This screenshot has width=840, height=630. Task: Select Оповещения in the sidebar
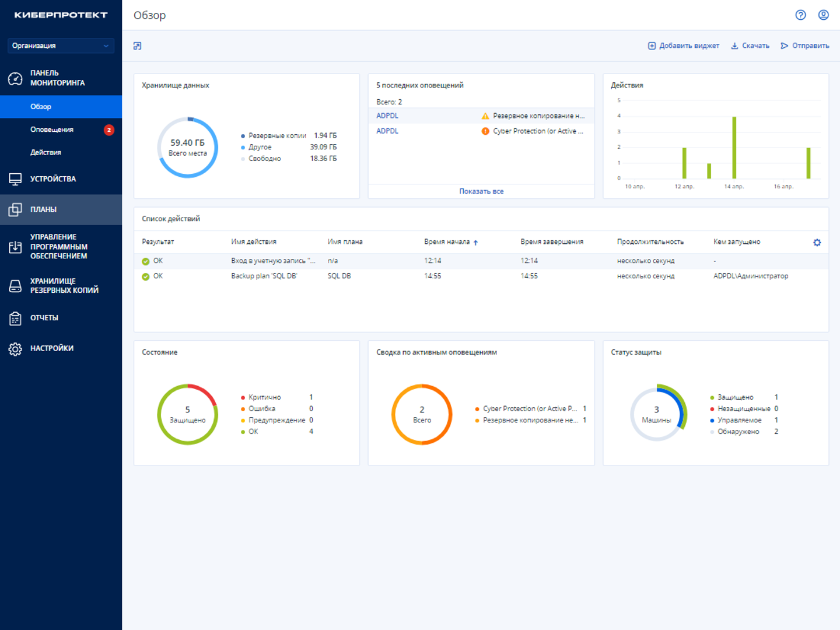click(52, 129)
